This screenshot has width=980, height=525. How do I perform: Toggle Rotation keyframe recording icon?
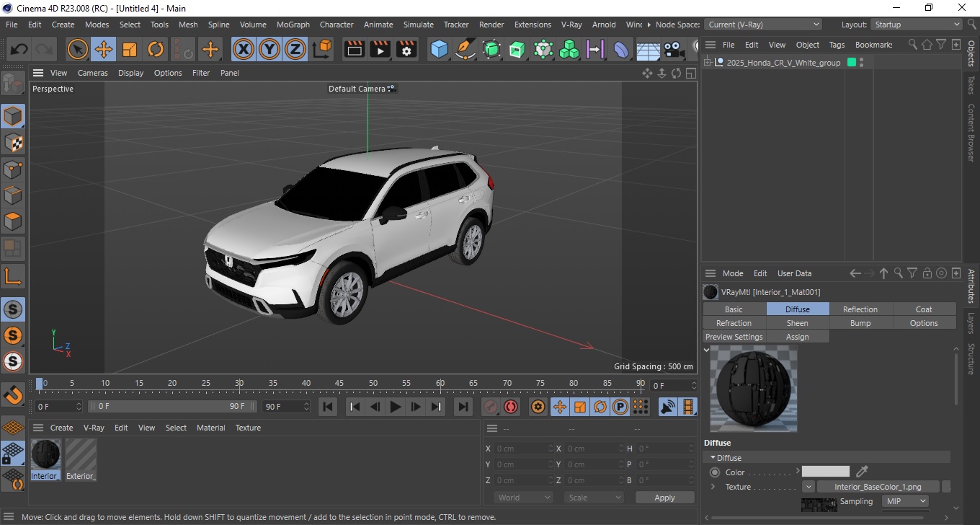click(x=600, y=407)
